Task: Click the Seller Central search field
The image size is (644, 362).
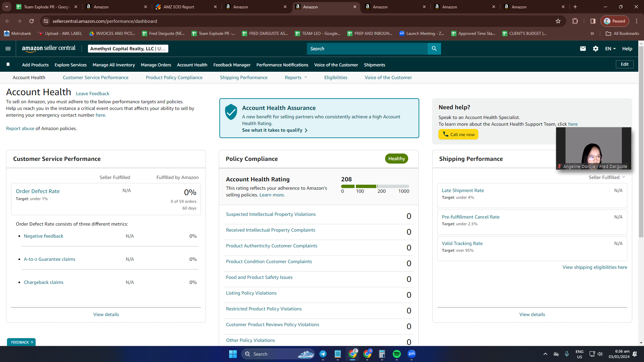Action: [x=367, y=49]
